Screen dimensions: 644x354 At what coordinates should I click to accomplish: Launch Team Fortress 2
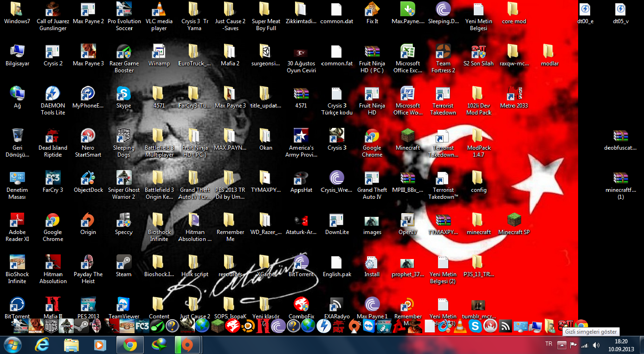(443, 59)
